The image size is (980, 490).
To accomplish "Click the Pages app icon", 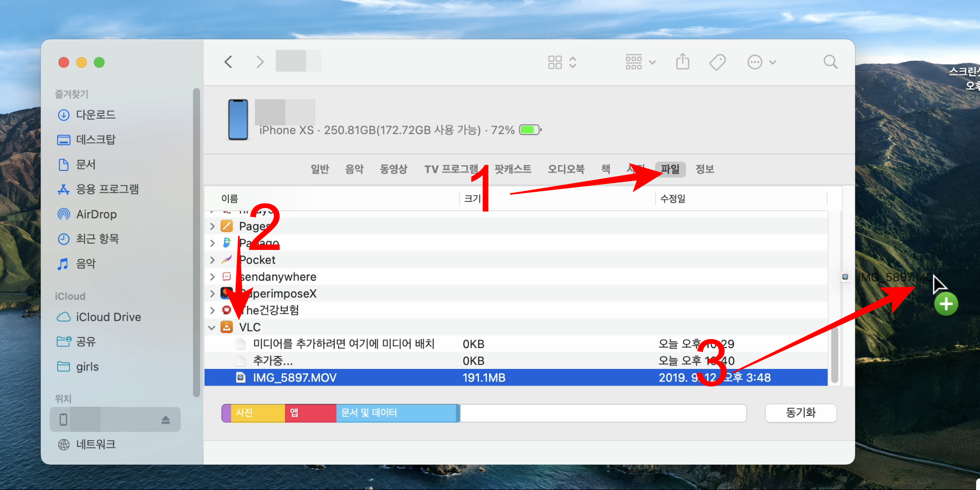I will point(226,226).
